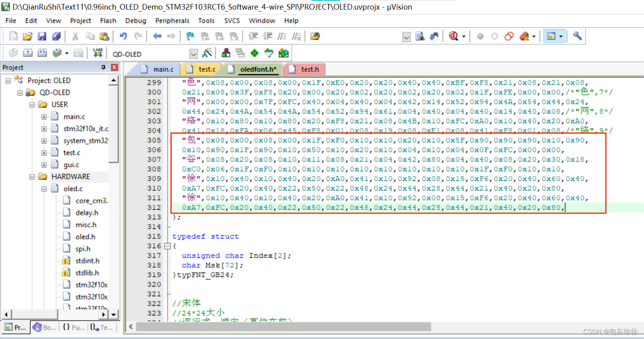Viewport: 644px width, 339px height.
Task: Open the Peripherals menu
Action: pyautogui.click(x=172, y=21)
